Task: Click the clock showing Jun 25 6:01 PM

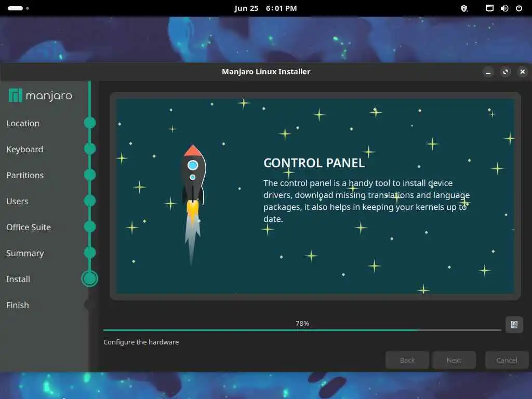Action: [265, 8]
